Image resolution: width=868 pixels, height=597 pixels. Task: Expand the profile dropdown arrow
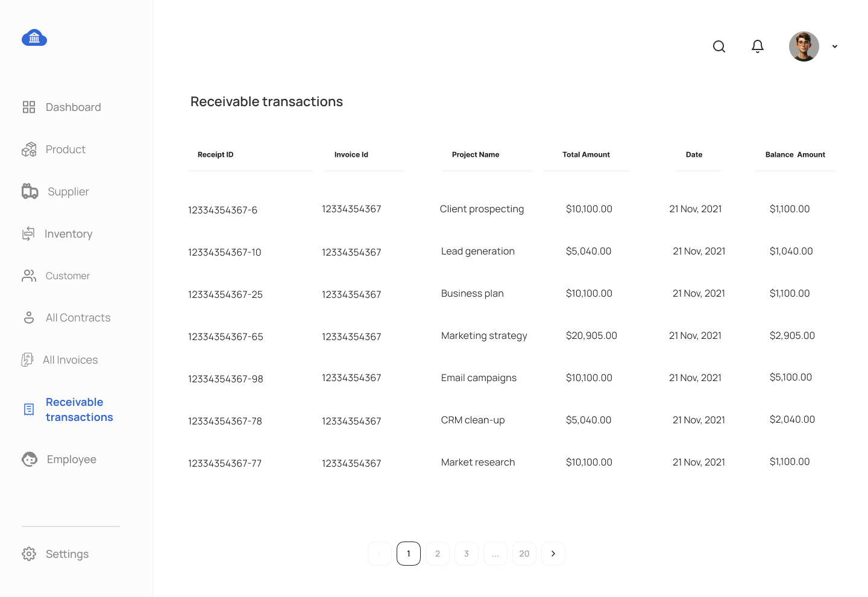[835, 46]
